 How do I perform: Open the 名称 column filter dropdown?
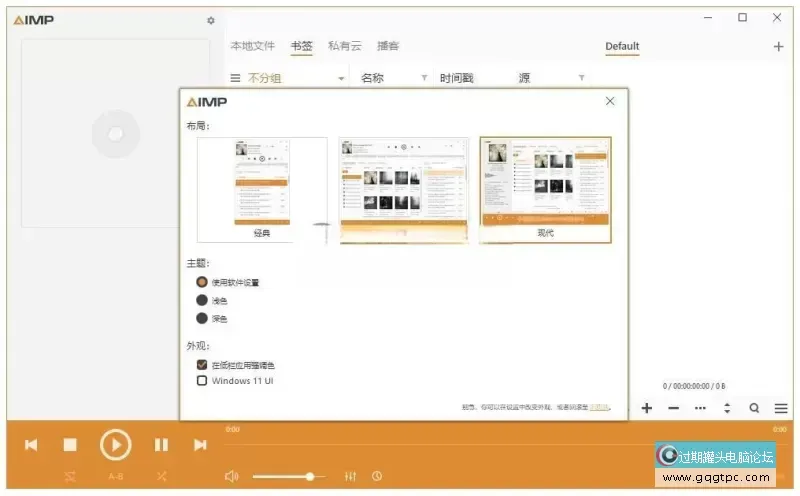pyautogui.click(x=424, y=78)
